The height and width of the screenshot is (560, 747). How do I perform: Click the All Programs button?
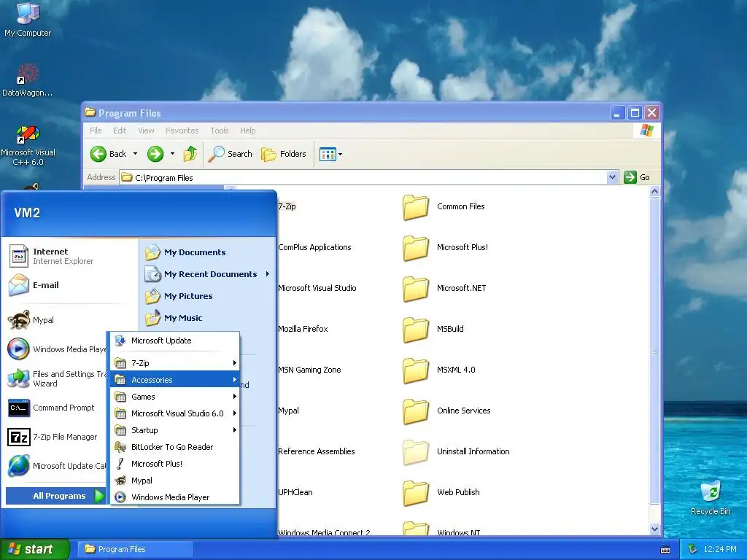point(55,496)
